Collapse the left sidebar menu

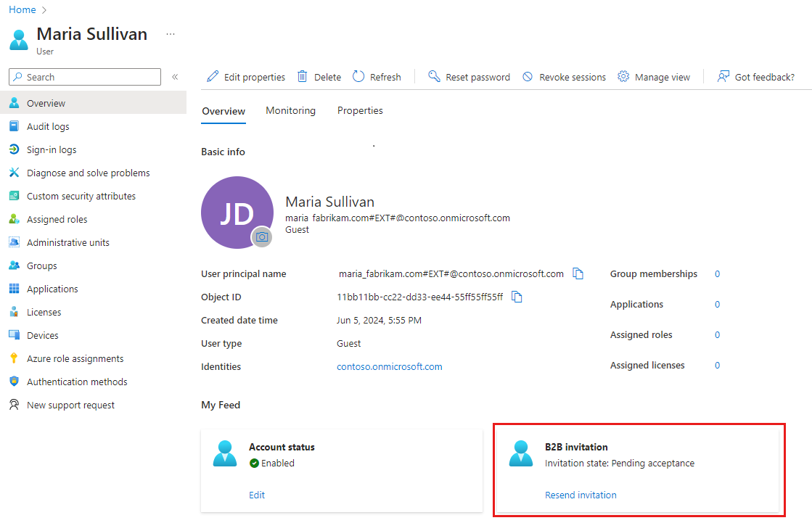(175, 77)
